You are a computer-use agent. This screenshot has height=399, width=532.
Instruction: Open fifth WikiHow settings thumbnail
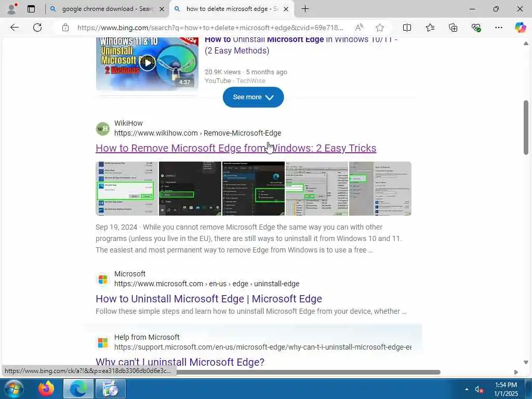coord(380,188)
